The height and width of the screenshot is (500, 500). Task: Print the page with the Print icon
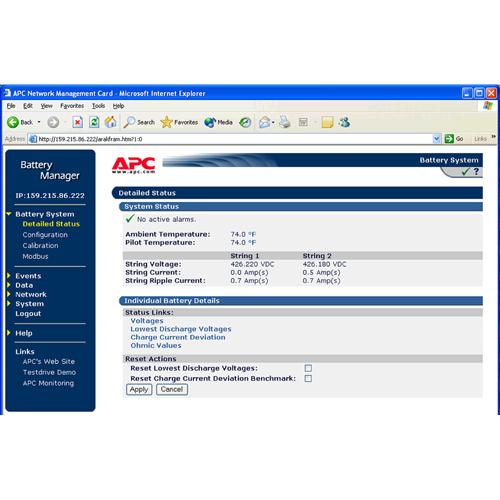(284, 122)
